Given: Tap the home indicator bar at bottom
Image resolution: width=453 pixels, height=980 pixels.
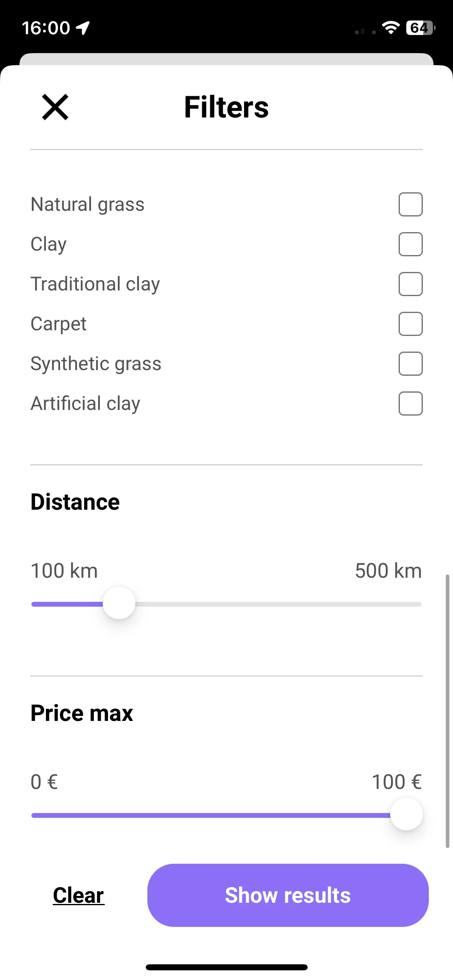Looking at the screenshot, I should (227, 967).
